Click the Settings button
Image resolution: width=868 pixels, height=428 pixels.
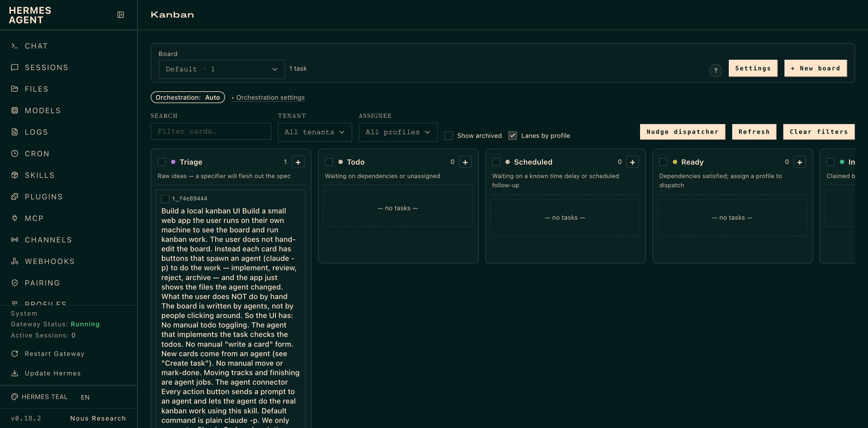[x=753, y=68]
